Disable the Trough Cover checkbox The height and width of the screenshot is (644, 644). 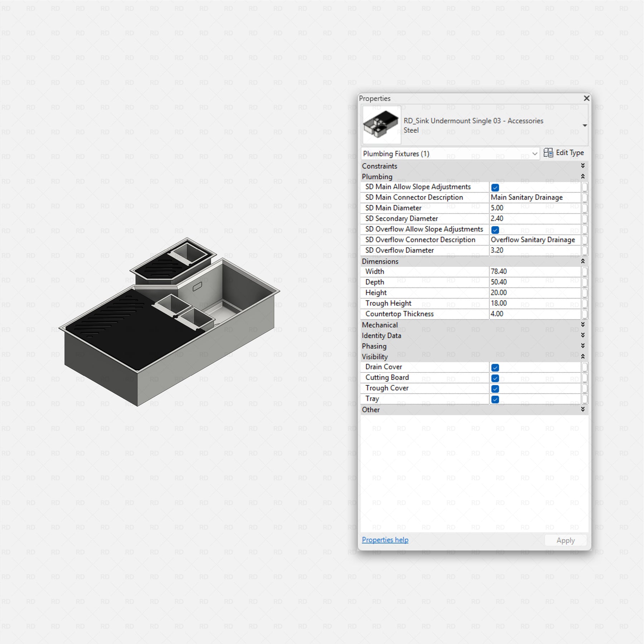coord(495,389)
